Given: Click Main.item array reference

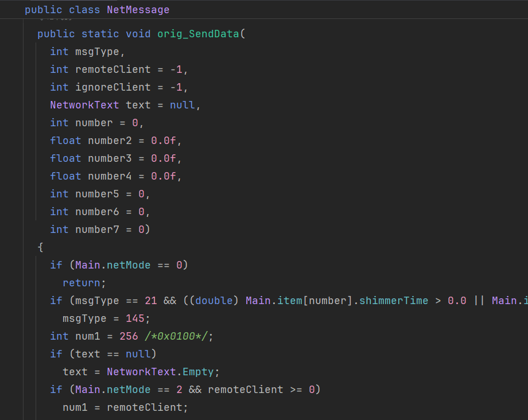Looking at the screenshot, I should 274,301.
